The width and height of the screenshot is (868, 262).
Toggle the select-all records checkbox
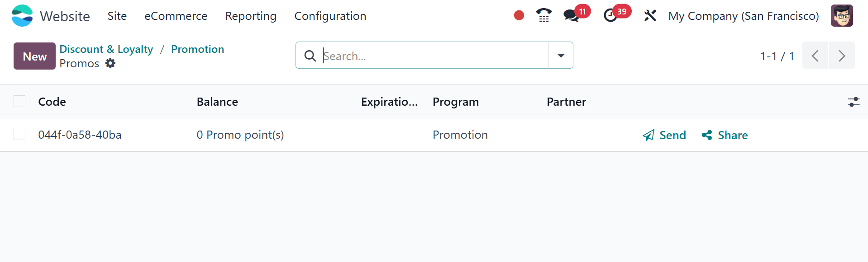tap(19, 101)
